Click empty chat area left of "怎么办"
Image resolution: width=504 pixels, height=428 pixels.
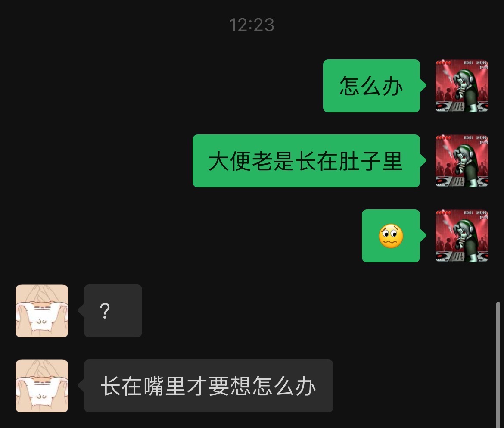pos(161,86)
